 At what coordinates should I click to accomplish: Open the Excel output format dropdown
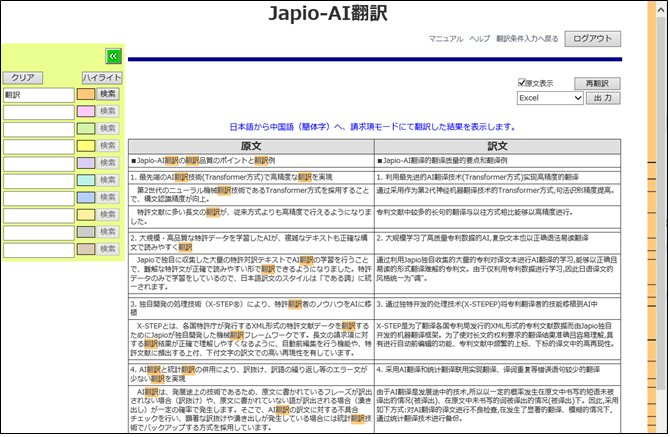[x=550, y=98]
